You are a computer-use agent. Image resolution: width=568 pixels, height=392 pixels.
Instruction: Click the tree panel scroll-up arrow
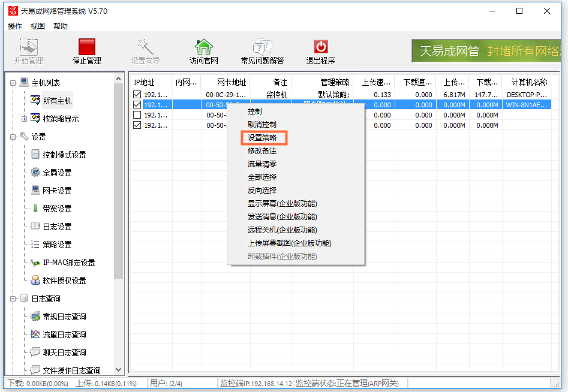118,79
